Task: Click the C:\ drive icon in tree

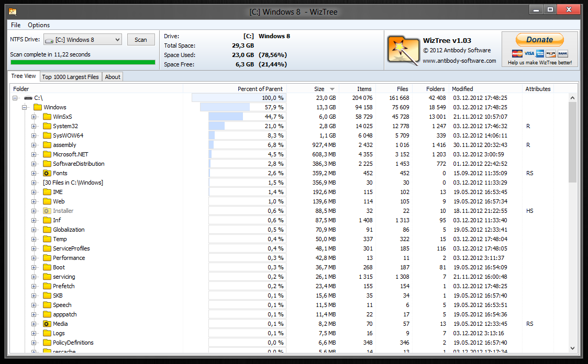Action: pyautogui.click(x=28, y=98)
